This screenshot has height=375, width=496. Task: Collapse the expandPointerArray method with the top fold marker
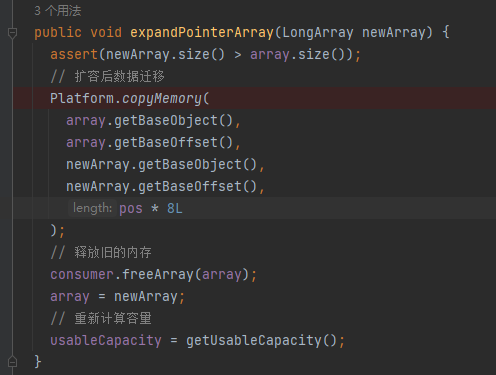coord(12,33)
